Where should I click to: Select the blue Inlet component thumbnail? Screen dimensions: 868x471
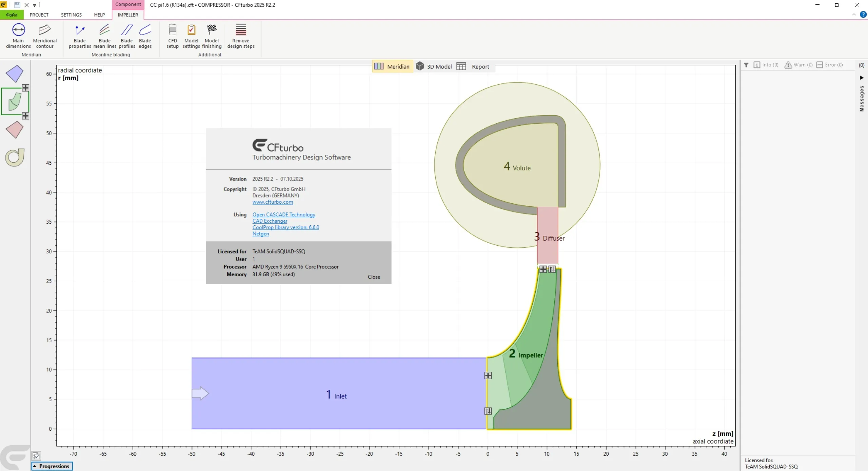[15, 74]
